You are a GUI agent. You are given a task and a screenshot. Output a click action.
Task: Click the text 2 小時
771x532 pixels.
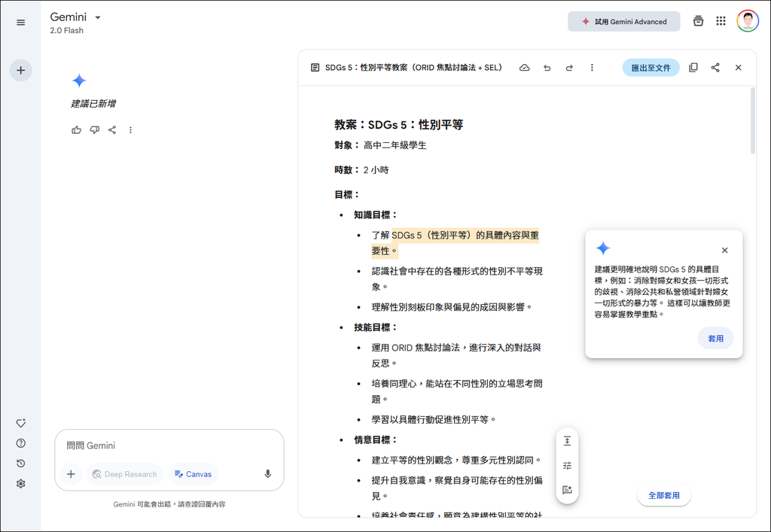(x=376, y=170)
